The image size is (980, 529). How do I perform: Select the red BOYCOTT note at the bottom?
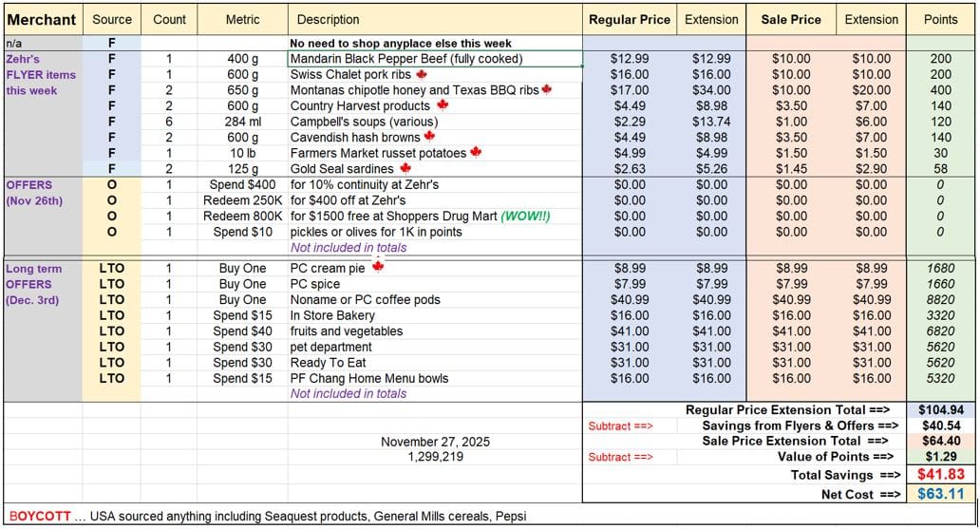point(38,516)
